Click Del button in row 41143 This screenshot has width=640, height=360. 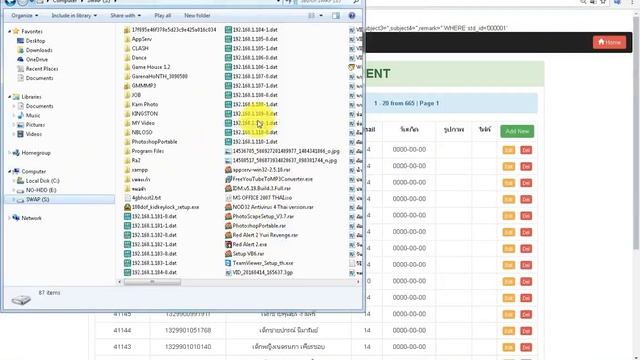(526, 347)
